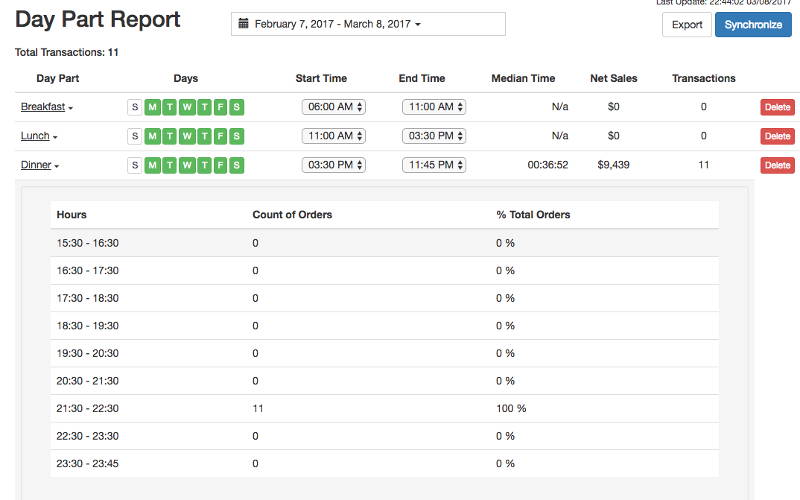
Task: Toggle Friday for the Lunch row
Action: (x=220, y=136)
